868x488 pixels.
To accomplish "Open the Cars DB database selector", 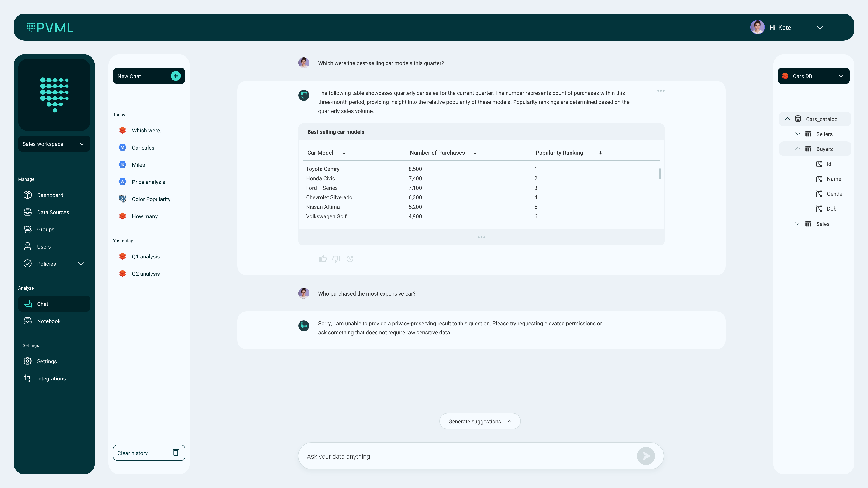I will [x=813, y=76].
